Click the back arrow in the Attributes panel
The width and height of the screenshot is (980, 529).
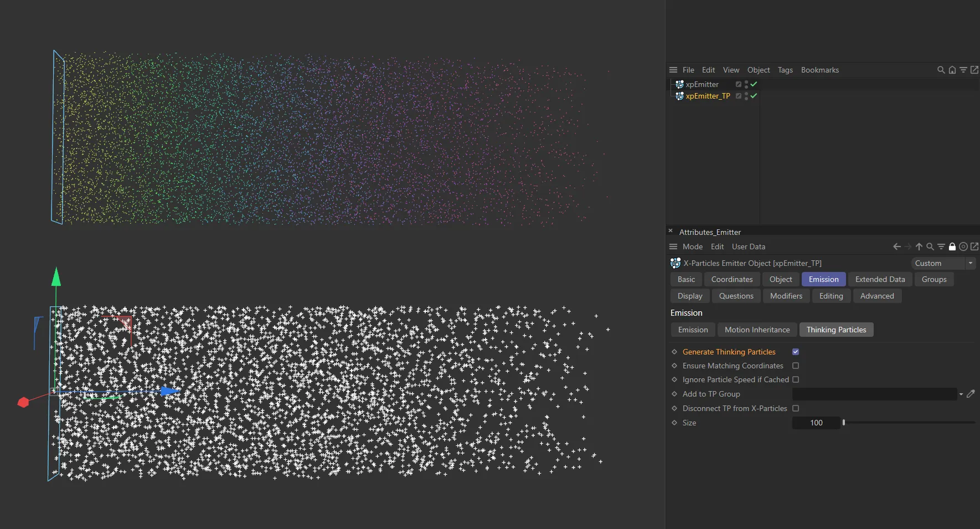click(x=896, y=246)
